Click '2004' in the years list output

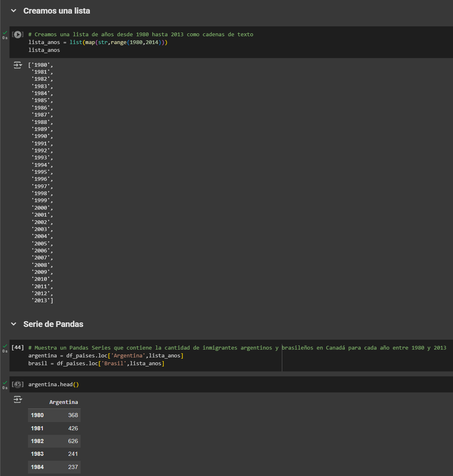[x=41, y=236]
